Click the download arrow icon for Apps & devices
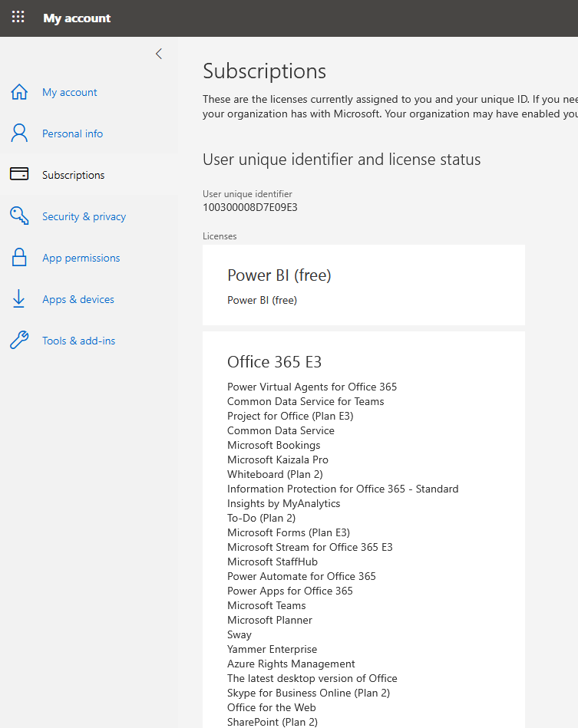The image size is (578, 728). click(x=18, y=299)
